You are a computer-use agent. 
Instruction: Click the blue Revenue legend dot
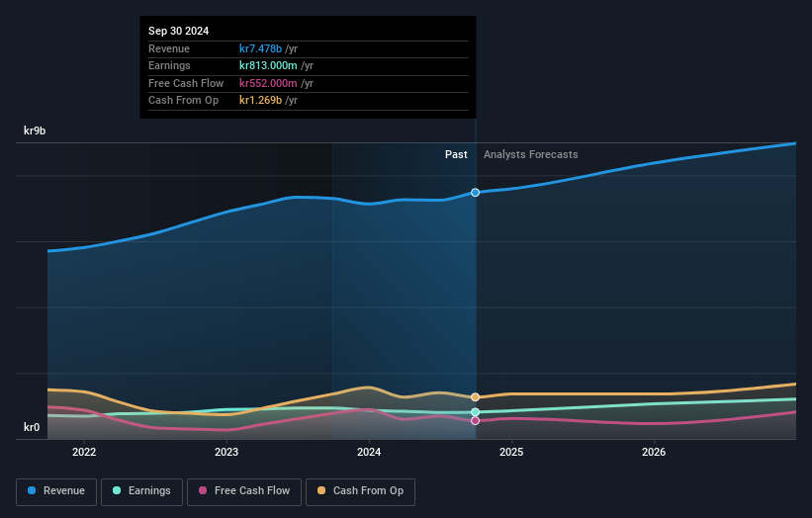[x=32, y=490]
